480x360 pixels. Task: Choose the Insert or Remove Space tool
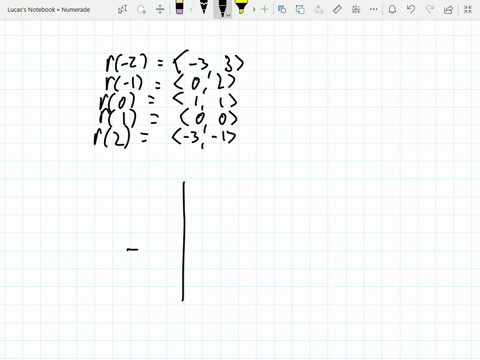tap(160, 9)
